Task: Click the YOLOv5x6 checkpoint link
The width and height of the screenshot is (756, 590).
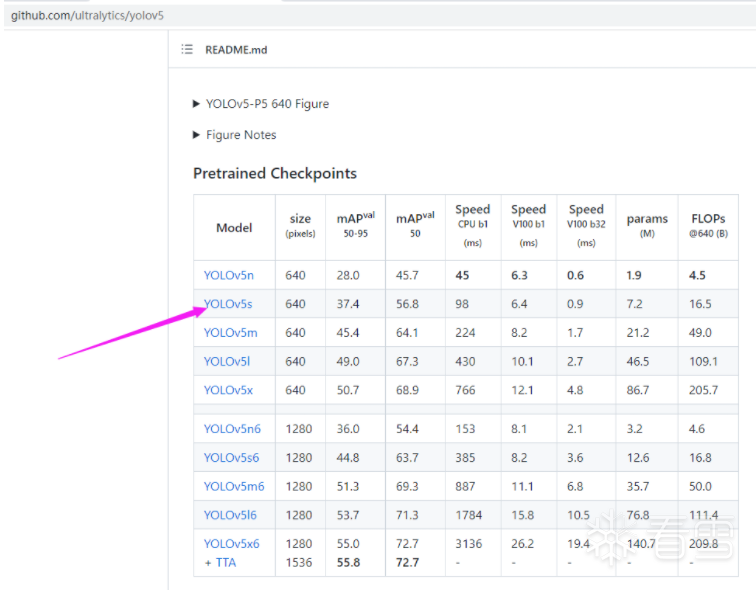Action: click(231, 544)
